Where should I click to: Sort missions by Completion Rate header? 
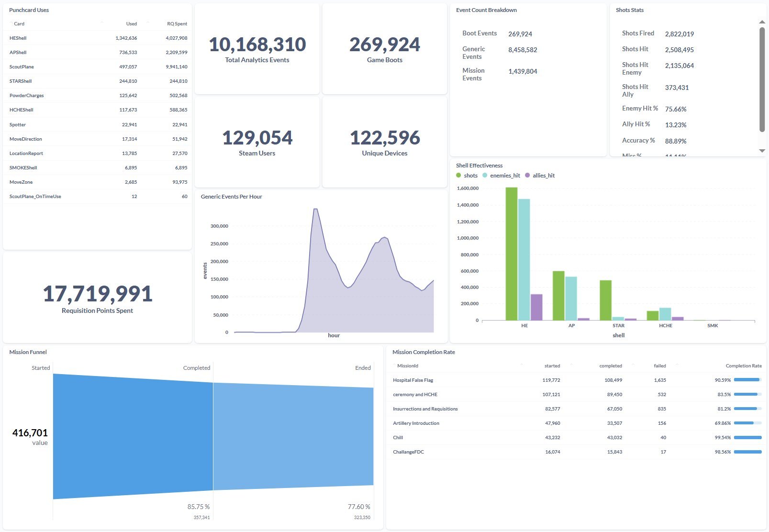(744, 366)
